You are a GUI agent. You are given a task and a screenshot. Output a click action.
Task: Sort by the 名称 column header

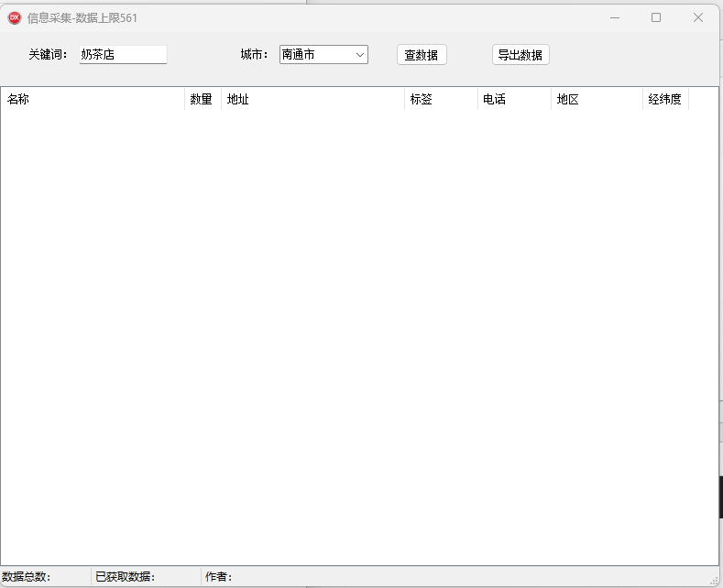(x=93, y=100)
